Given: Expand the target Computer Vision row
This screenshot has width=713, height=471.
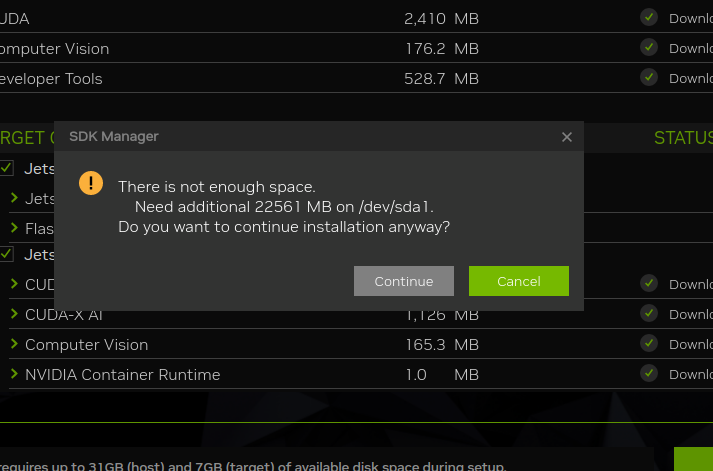Looking at the screenshot, I should (14, 344).
